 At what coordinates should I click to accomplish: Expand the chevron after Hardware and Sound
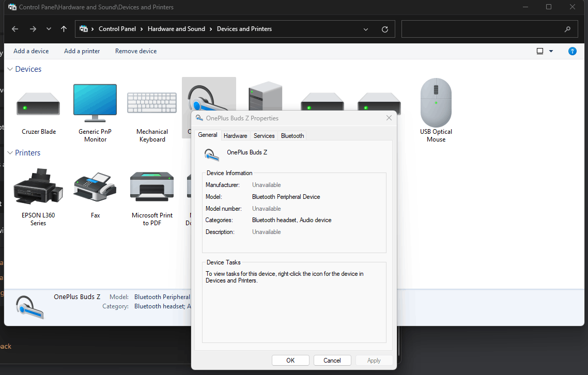coord(211,29)
